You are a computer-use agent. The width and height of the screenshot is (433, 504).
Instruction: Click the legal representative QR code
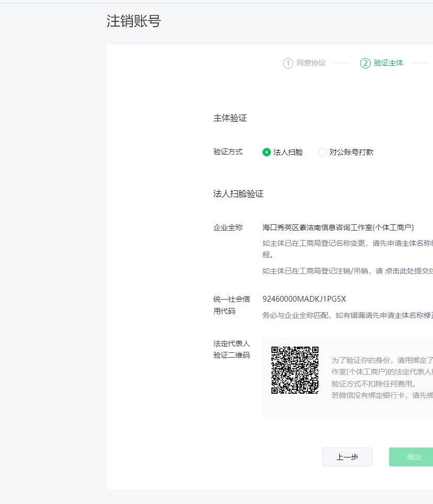tap(295, 370)
